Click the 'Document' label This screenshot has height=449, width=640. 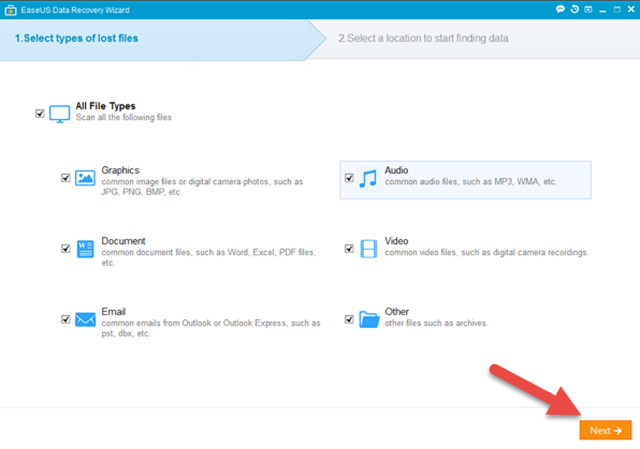[123, 241]
